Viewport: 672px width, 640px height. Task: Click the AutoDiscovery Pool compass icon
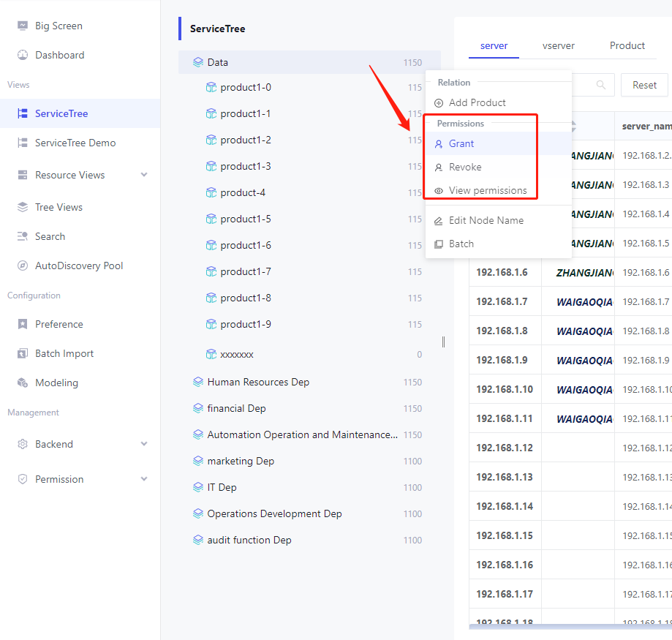pos(23,266)
